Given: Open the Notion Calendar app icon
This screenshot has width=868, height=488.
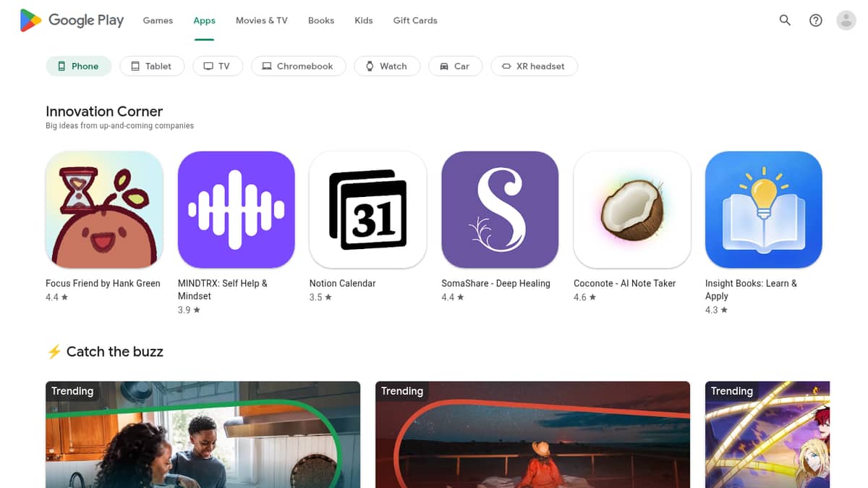Looking at the screenshot, I should (x=368, y=210).
